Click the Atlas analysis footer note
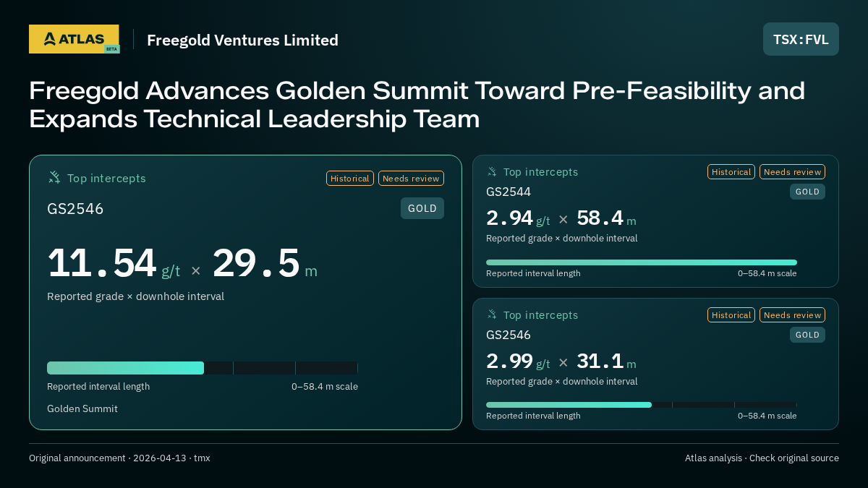868x488 pixels. (x=762, y=458)
